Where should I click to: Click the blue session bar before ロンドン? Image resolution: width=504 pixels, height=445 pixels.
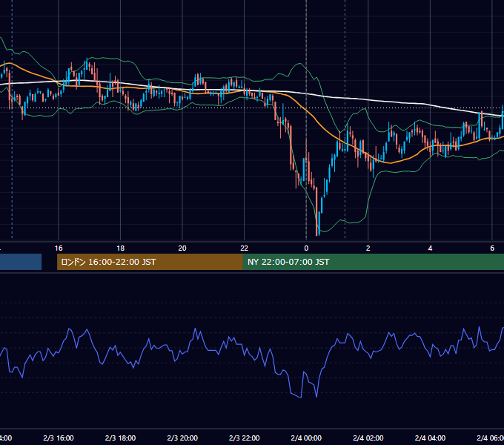click(x=21, y=262)
